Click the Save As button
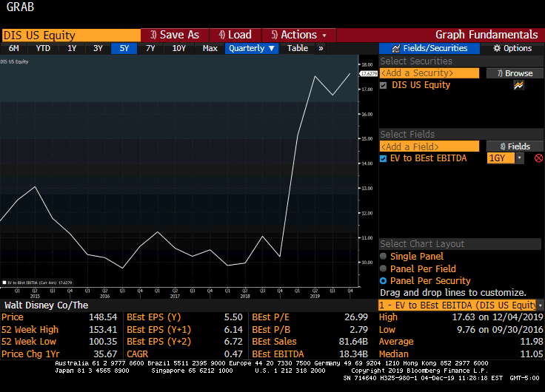This screenshot has height=392, width=545. (175, 35)
